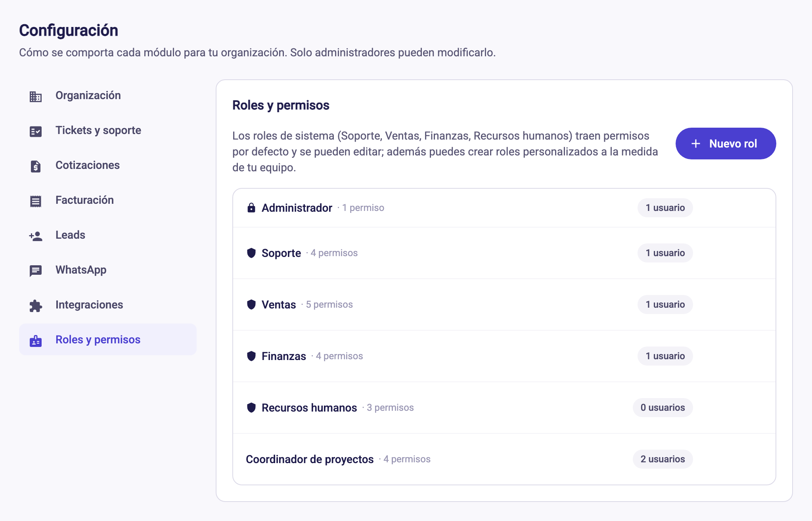This screenshot has width=812, height=521.
Task: Select Roles y permisos in sidebar
Action: [108, 340]
